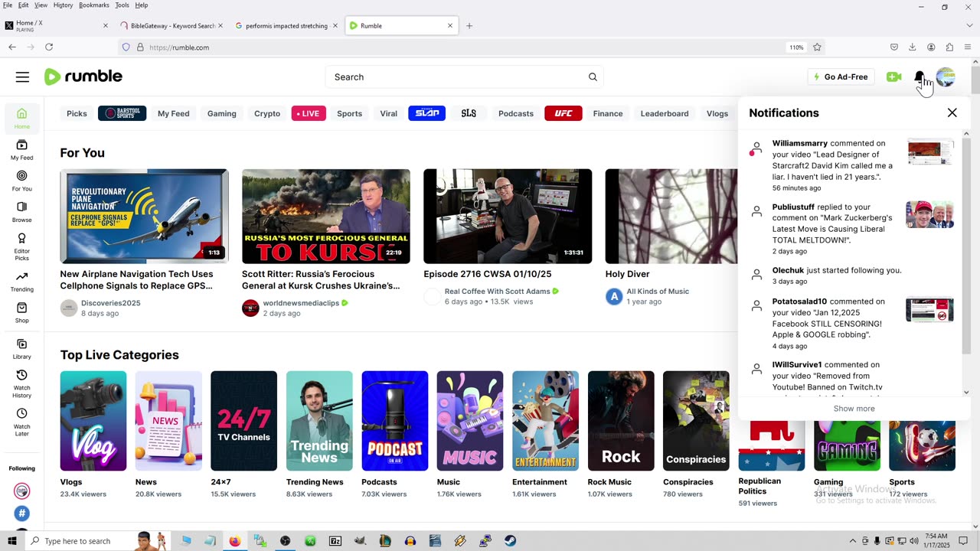The width and height of the screenshot is (980, 551).
Task: Select the Crypto category chip
Action: click(x=267, y=114)
